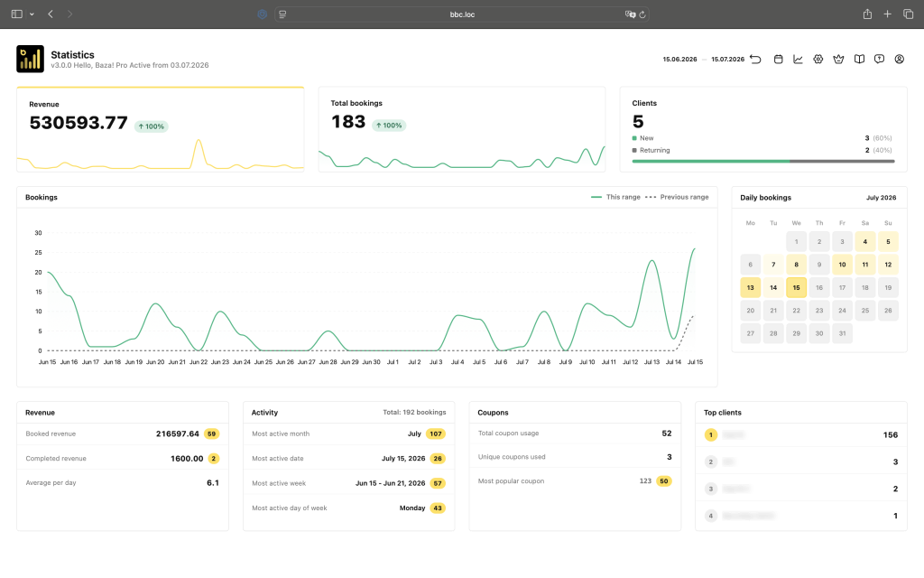Click the start date 15.06.2026
The width and height of the screenshot is (924, 578).
point(680,59)
